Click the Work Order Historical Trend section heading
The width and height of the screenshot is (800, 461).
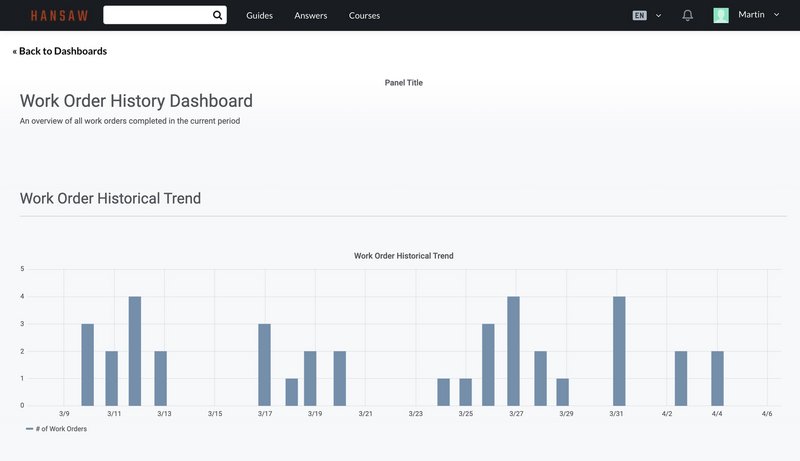click(110, 198)
